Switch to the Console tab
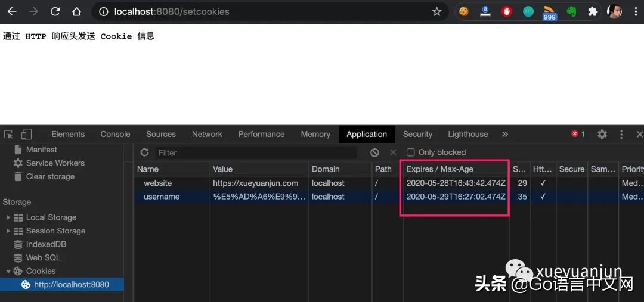 tap(116, 134)
